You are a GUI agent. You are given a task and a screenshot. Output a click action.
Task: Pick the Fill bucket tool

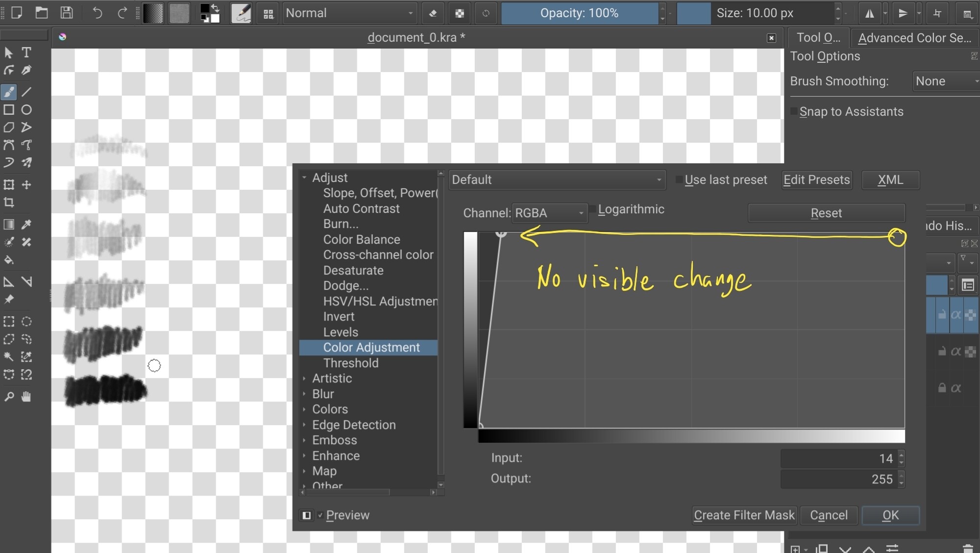pos(9,260)
